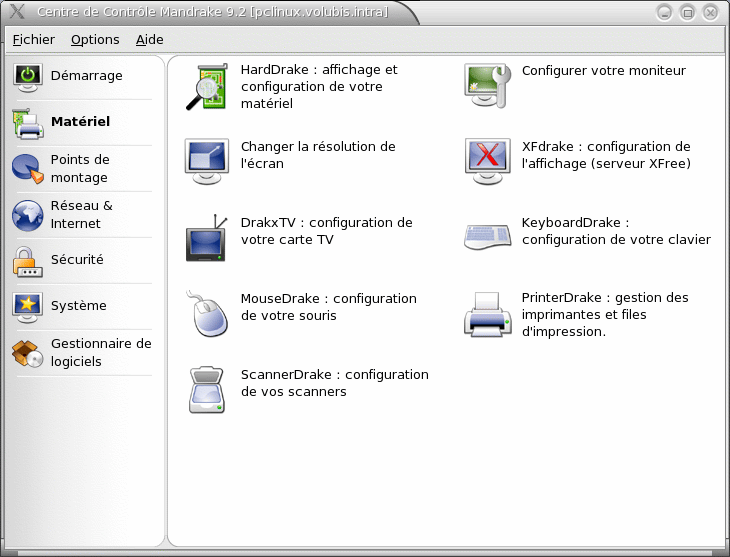Viewport: 730px width, 557px height.
Task: Click the X logo in the title bar
Action: pyautogui.click(x=17, y=11)
